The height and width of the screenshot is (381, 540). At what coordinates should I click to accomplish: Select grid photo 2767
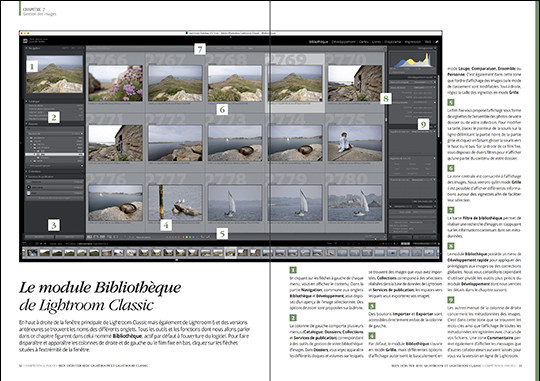pyautogui.click(x=175, y=83)
